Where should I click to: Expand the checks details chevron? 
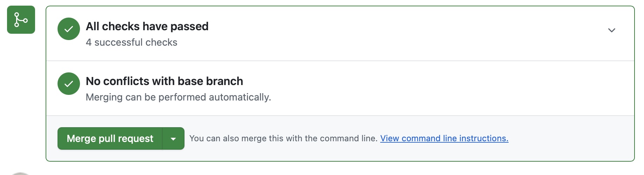611,30
